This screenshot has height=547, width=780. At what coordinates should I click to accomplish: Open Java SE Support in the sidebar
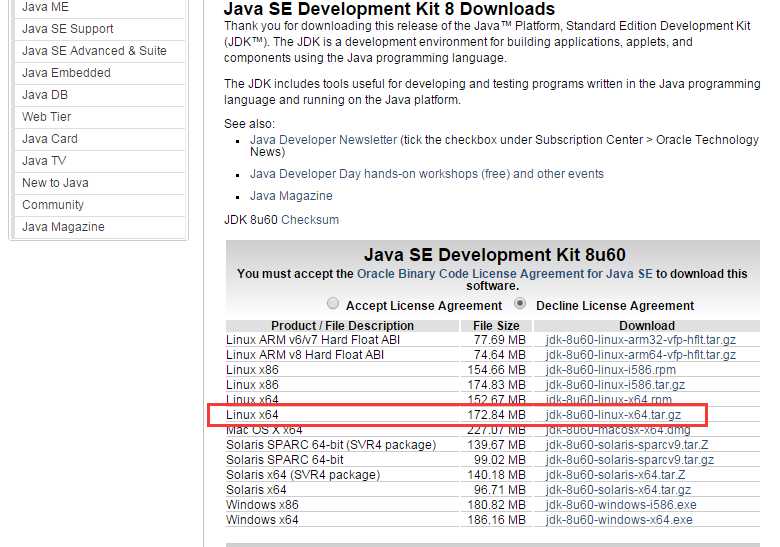(x=68, y=29)
